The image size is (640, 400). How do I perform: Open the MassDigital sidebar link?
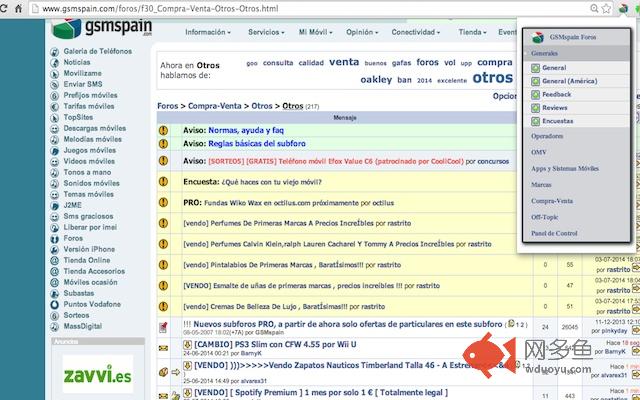(83, 327)
